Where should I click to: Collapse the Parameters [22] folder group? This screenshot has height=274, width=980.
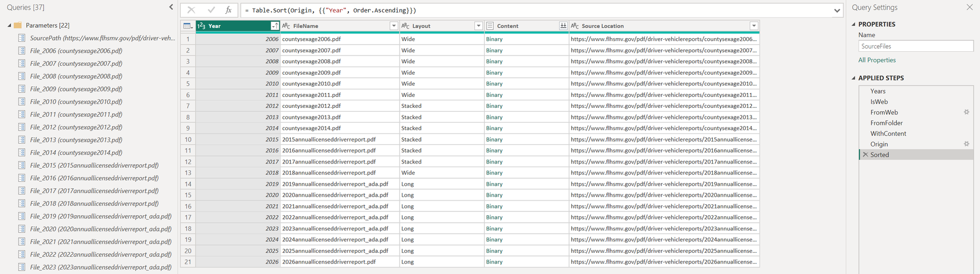[x=9, y=26]
